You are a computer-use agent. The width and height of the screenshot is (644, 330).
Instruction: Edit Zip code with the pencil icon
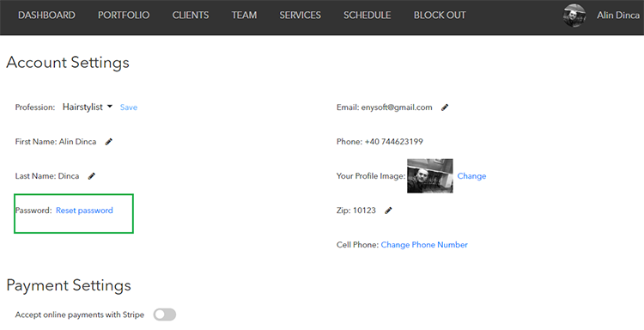[388, 211]
